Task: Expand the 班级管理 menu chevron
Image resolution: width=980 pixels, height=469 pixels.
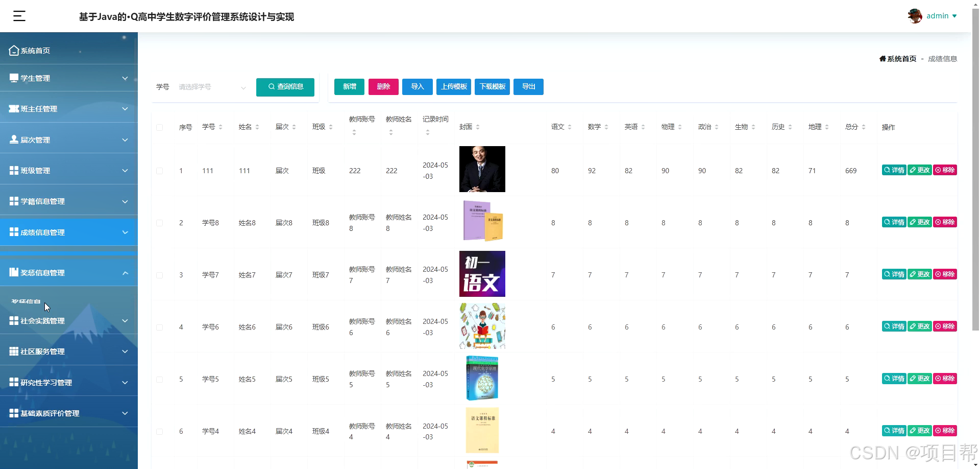Action: click(125, 171)
